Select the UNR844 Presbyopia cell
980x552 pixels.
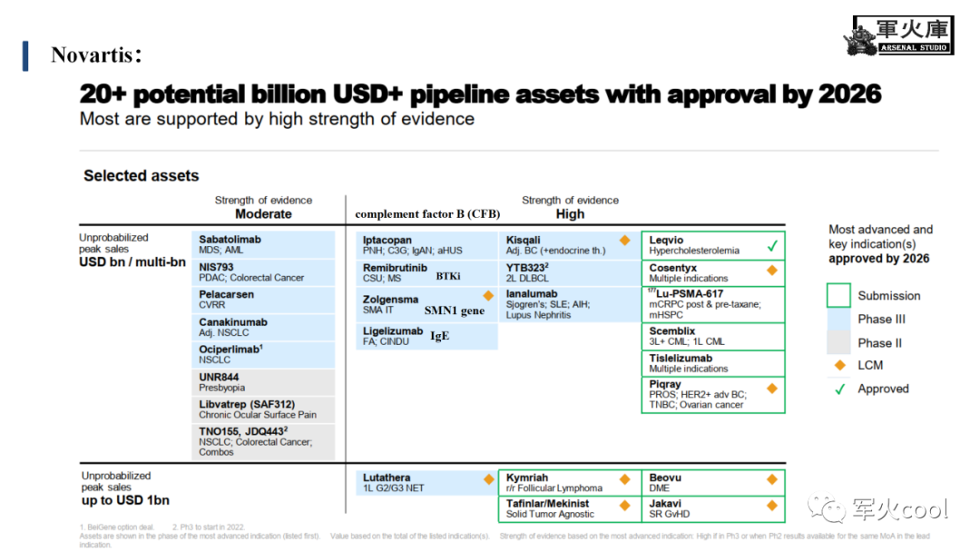pos(263,382)
